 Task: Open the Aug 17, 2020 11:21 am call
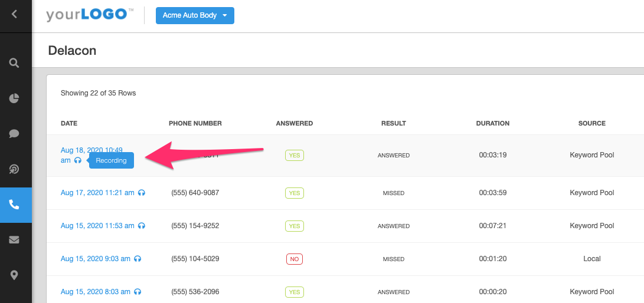(97, 193)
